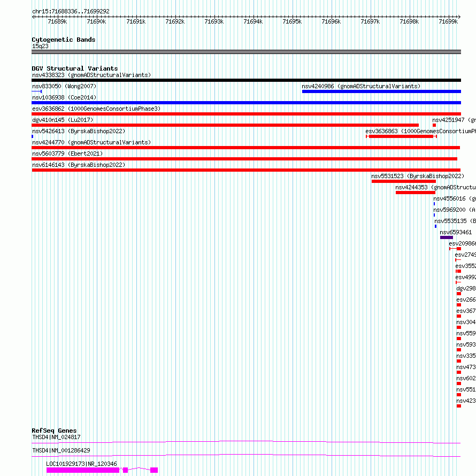476x476 pixels.
Task: Open LOC101929173|NR_120346 gene label
Action: coord(81,464)
